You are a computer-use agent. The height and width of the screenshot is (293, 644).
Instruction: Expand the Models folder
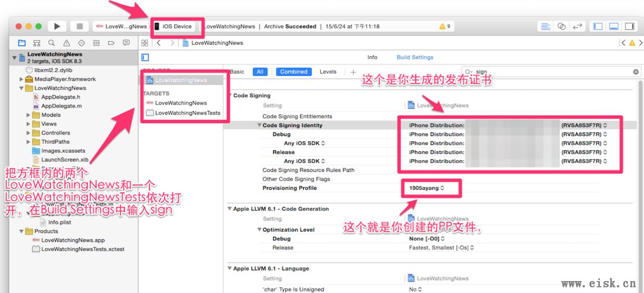tap(29, 115)
